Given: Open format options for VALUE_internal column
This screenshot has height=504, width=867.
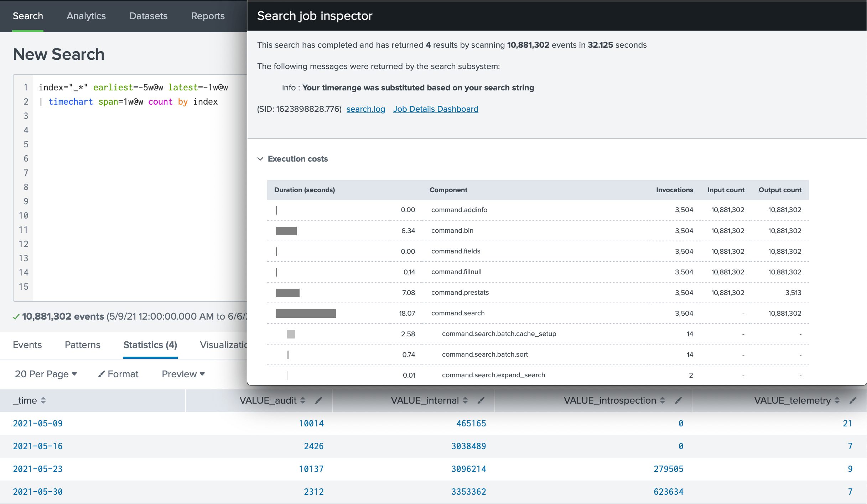Looking at the screenshot, I should pos(482,400).
